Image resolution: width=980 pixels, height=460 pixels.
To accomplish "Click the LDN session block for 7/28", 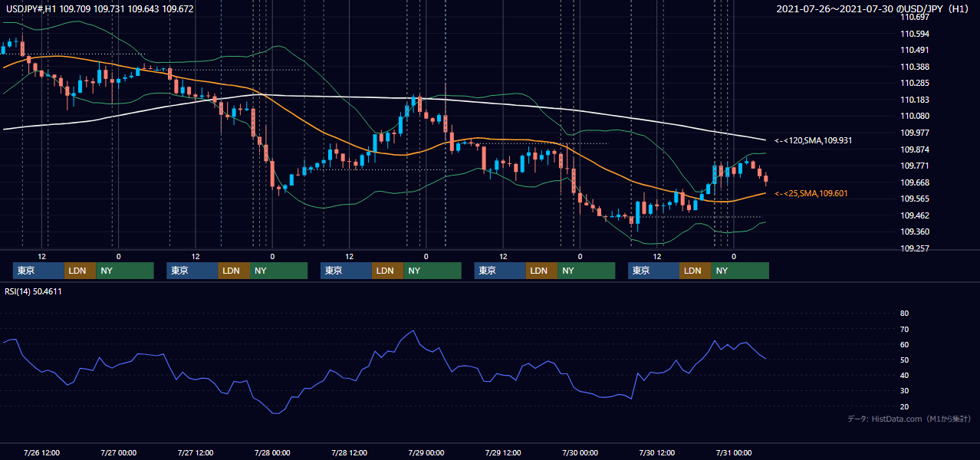I will (387, 271).
